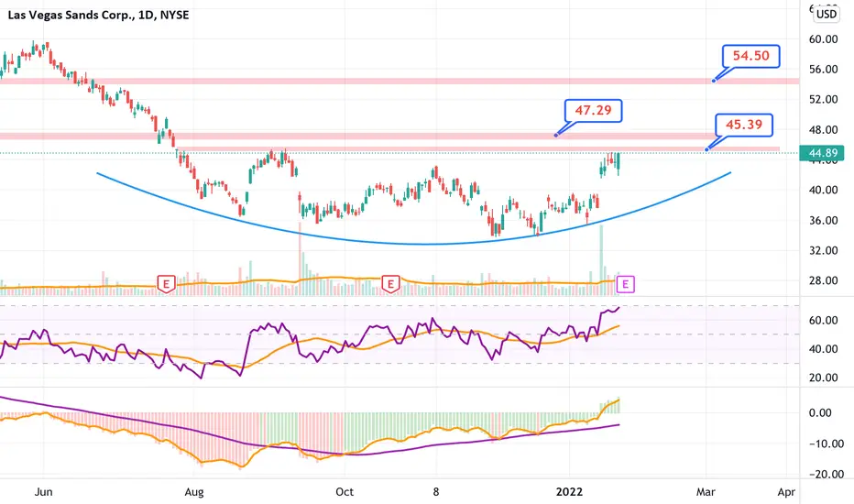Select the 54.50 price callout label

click(750, 56)
